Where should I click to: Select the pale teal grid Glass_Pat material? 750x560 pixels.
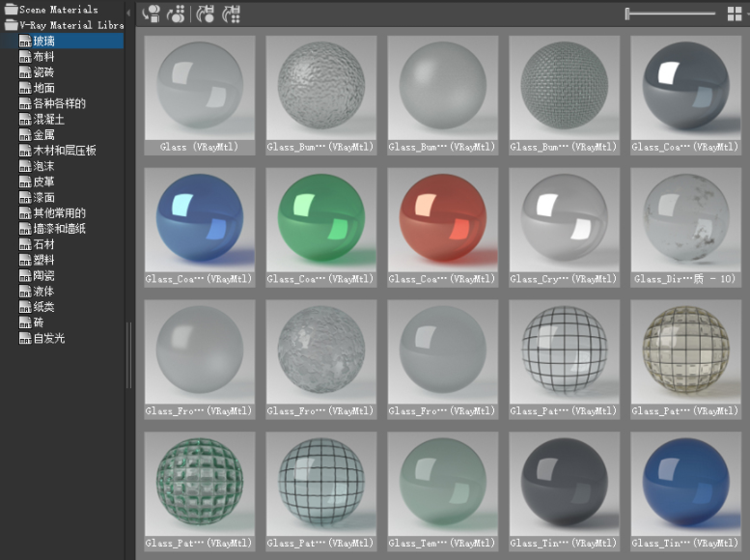[x=321, y=491]
